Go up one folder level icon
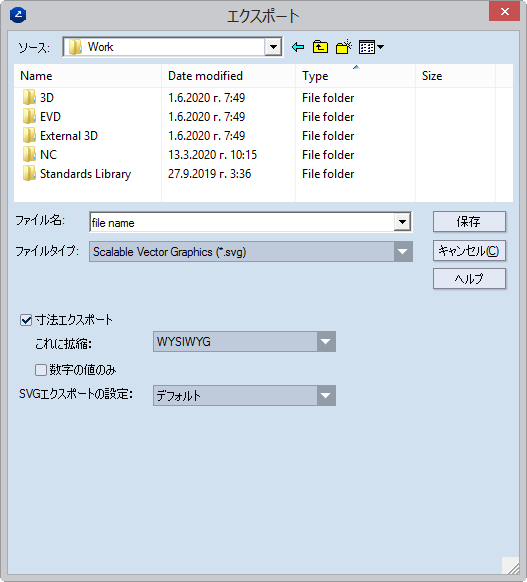The height and width of the screenshot is (582, 527). click(x=320, y=47)
